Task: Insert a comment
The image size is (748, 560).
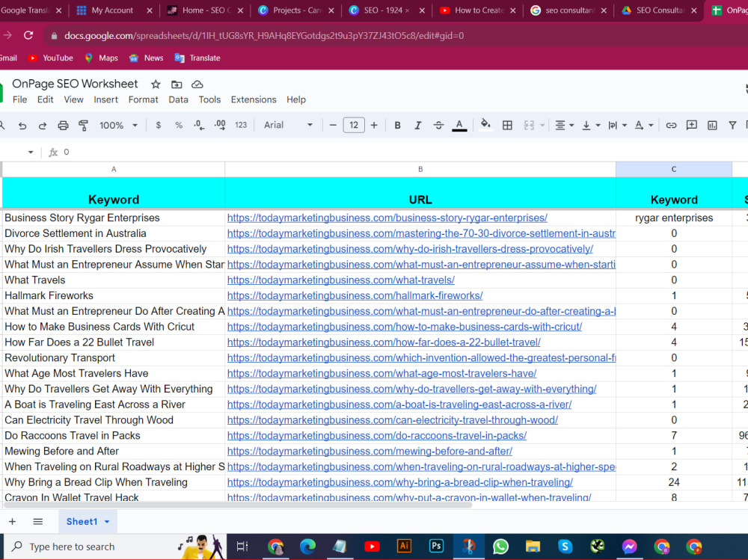Action: [691, 125]
